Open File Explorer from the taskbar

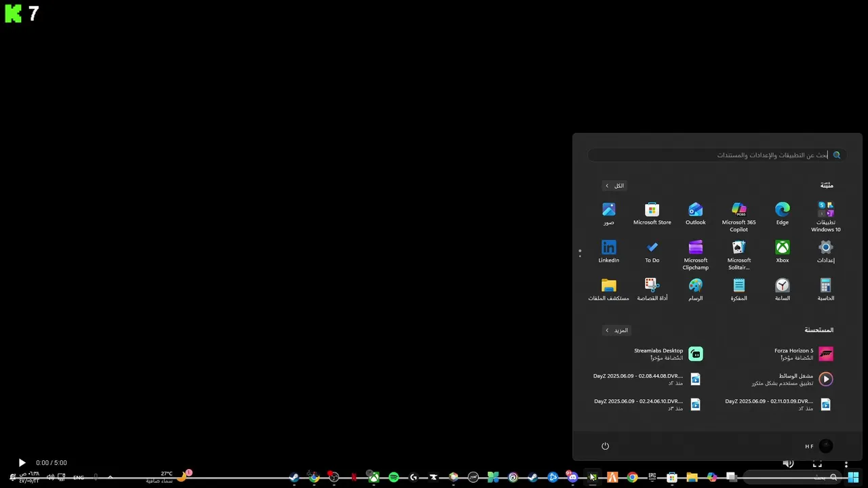click(x=692, y=477)
